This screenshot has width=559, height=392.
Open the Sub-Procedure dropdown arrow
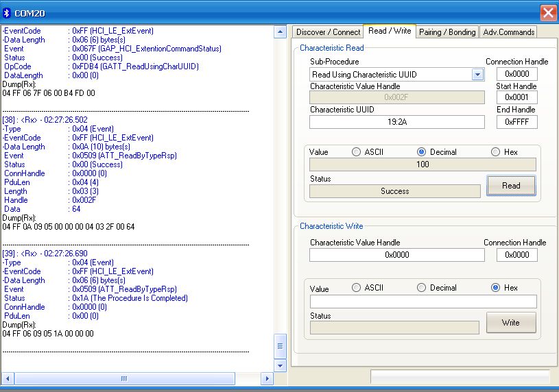click(x=477, y=75)
